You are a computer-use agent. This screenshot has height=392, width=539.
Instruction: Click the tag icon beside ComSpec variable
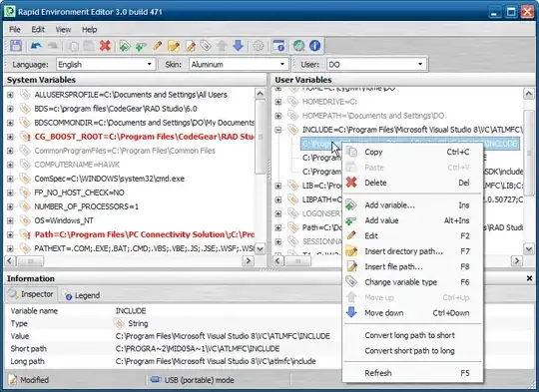tap(25, 179)
